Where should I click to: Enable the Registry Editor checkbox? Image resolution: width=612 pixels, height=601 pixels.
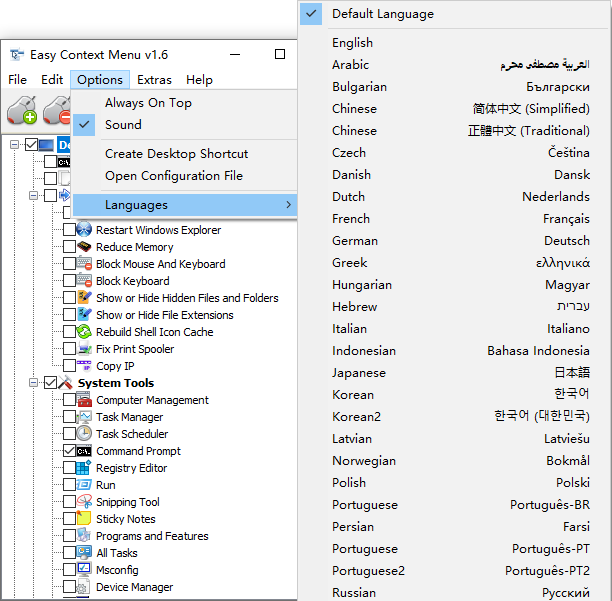click(x=69, y=468)
